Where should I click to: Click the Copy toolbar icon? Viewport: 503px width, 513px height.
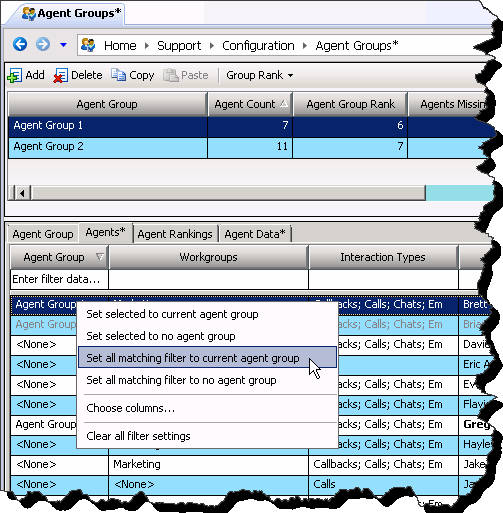[x=118, y=75]
